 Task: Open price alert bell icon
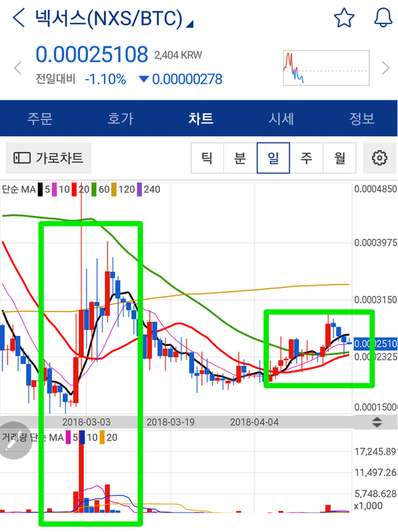[383, 18]
